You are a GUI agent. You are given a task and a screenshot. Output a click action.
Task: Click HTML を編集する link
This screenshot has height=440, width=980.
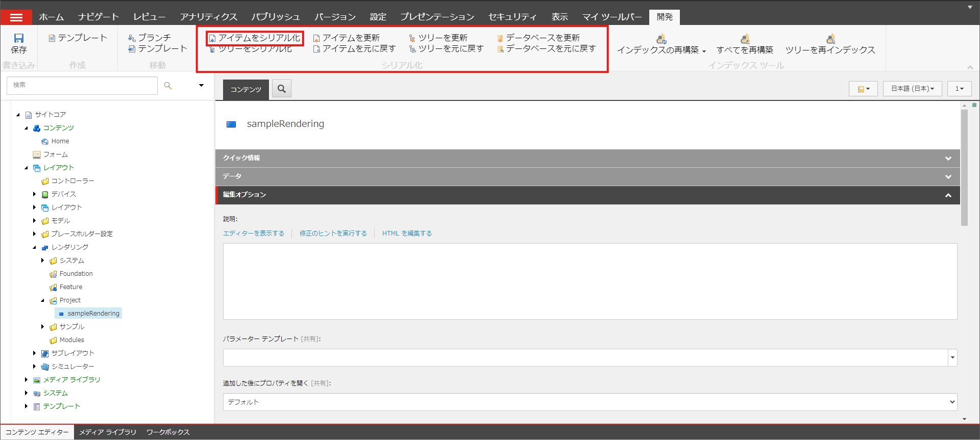407,234
